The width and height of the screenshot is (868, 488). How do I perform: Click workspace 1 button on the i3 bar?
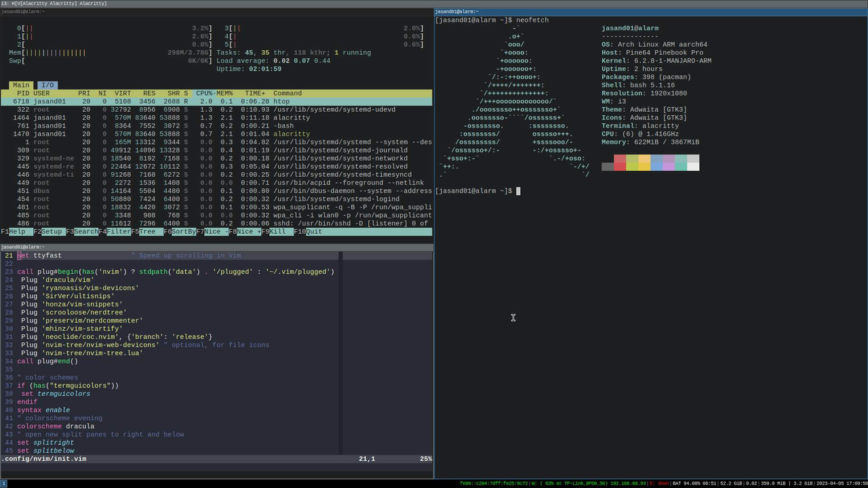click(x=4, y=483)
